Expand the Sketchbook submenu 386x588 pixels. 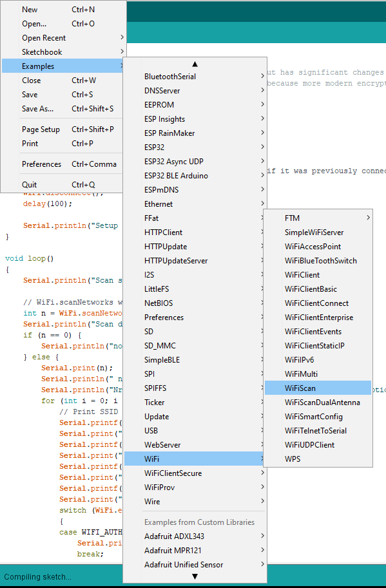[x=63, y=52]
